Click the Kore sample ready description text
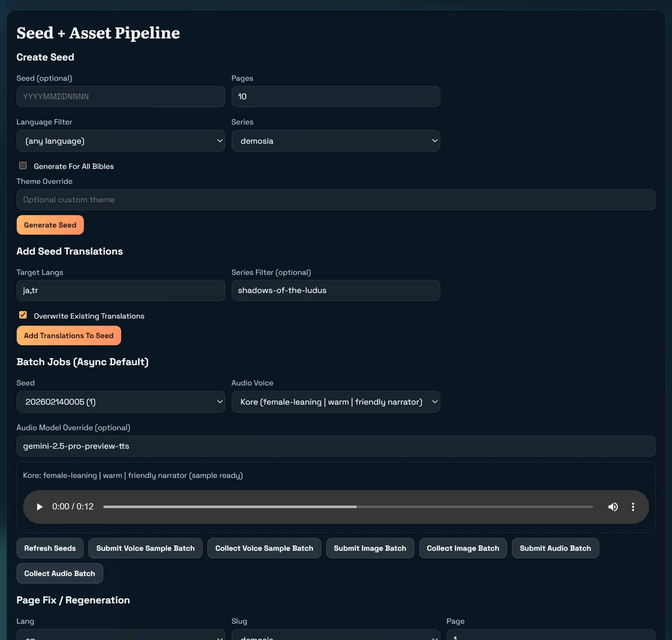Screen dimensions: 672x640 click(133, 476)
